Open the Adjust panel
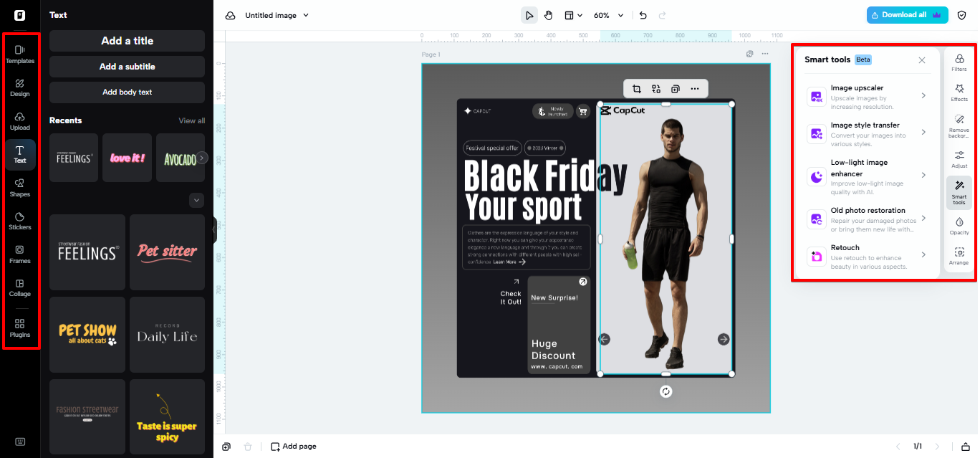980x458 pixels. tap(959, 159)
